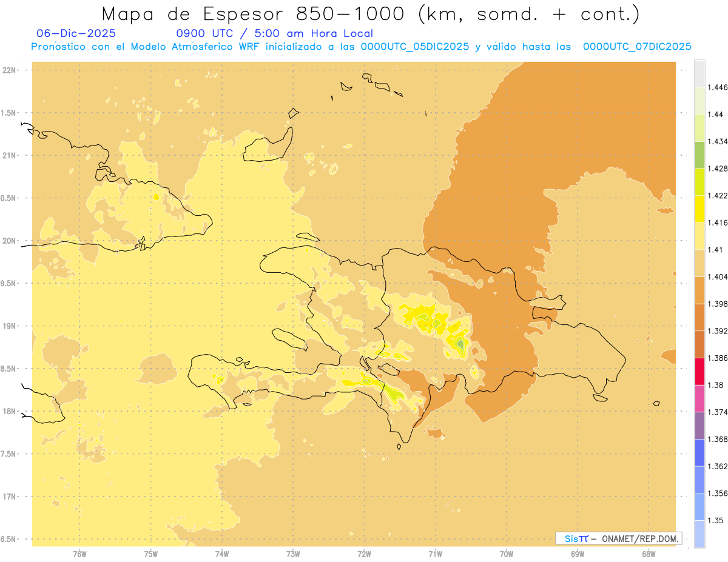Click the legend value '1.41'

(x=716, y=250)
